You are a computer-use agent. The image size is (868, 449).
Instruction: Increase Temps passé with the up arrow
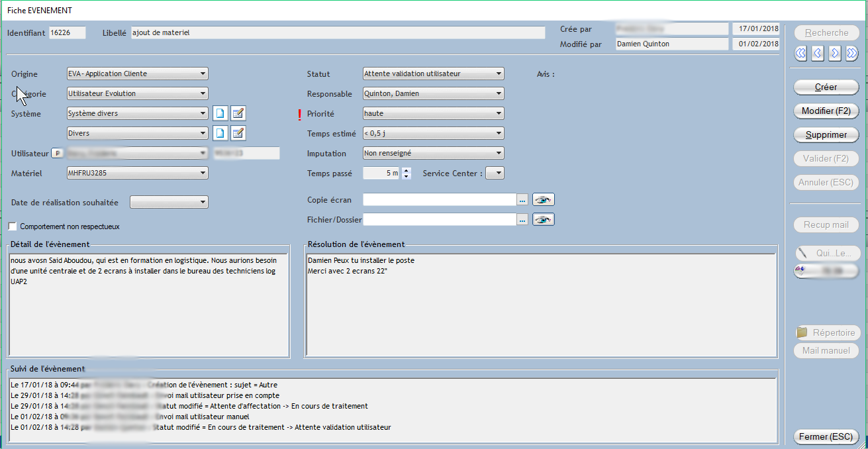[407, 170]
